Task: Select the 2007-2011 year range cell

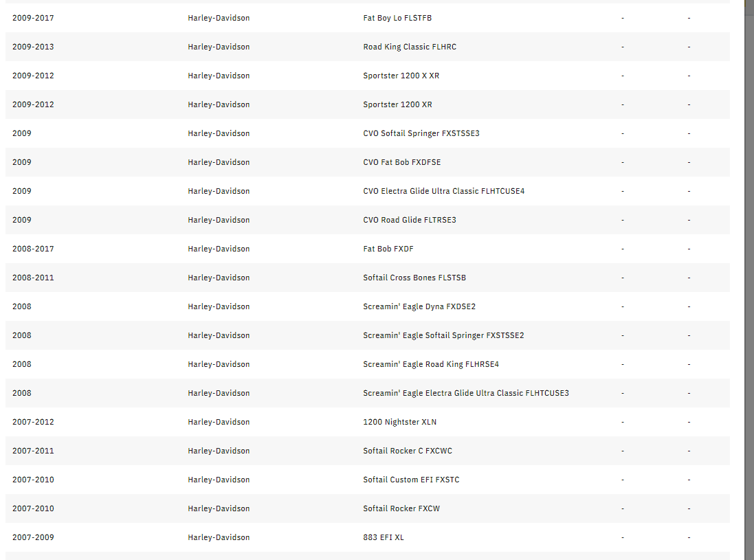Action: [33, 450]
